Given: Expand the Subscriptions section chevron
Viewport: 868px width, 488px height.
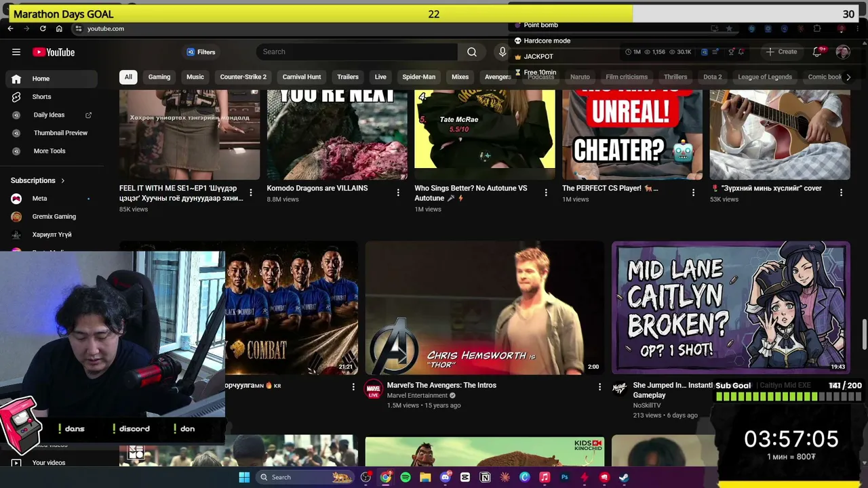Looking at the screenshot, I should [63, 180].
